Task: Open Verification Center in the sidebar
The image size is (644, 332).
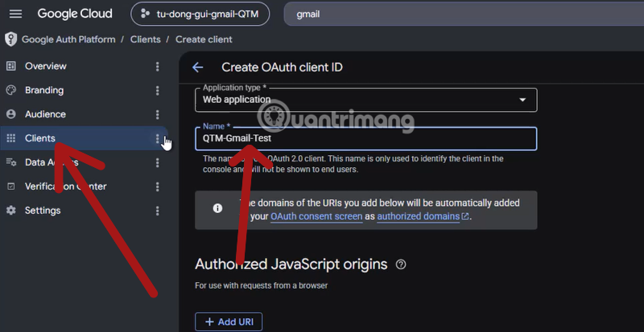Action: (84, 186)
